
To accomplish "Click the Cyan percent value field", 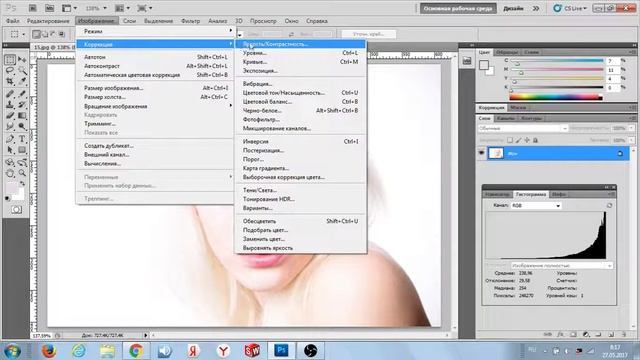I will [612, 61].
